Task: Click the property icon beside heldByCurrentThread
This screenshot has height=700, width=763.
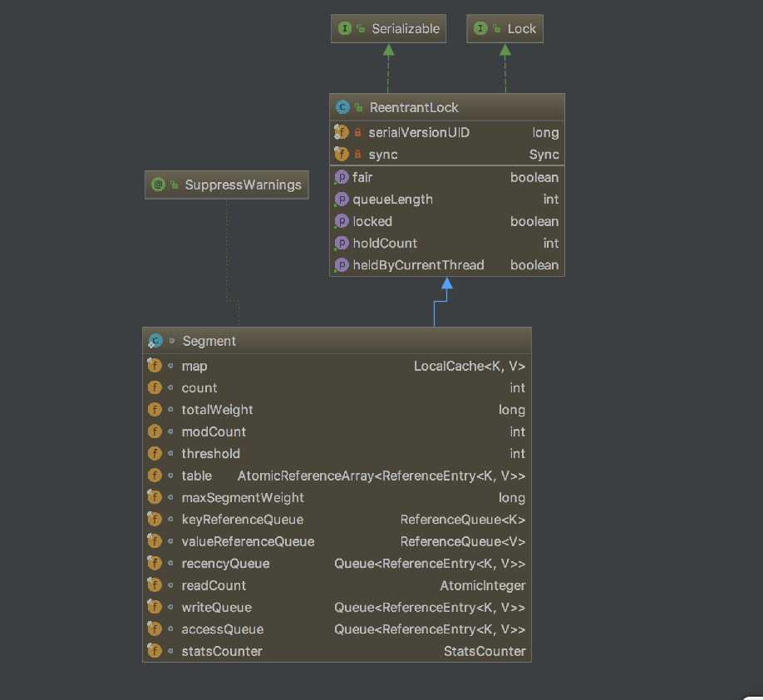Action: point(342,265)
